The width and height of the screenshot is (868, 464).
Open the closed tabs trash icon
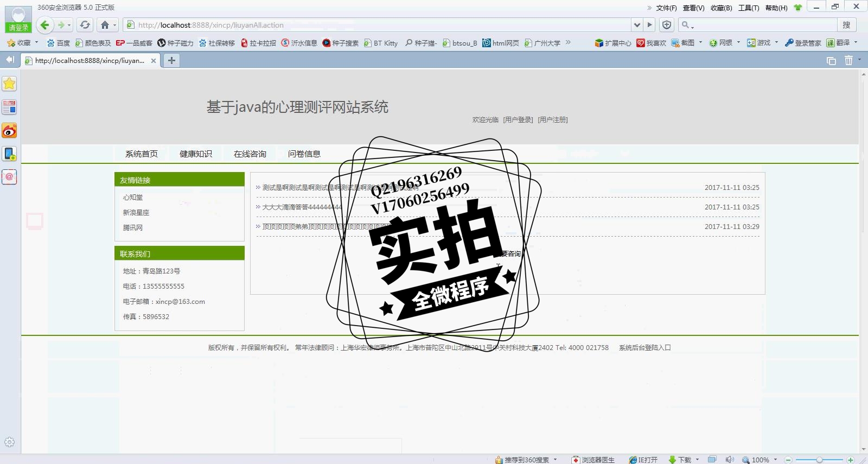[848, 61]
